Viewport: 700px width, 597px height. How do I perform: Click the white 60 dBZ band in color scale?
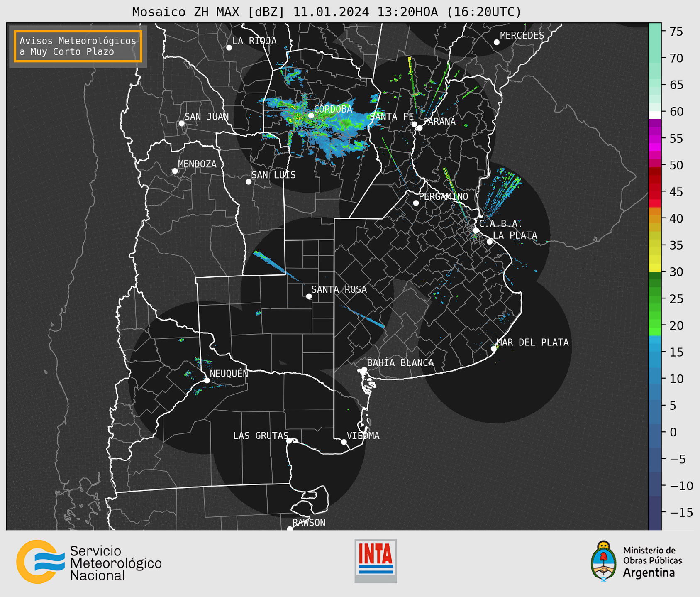[x=655, y=115]
